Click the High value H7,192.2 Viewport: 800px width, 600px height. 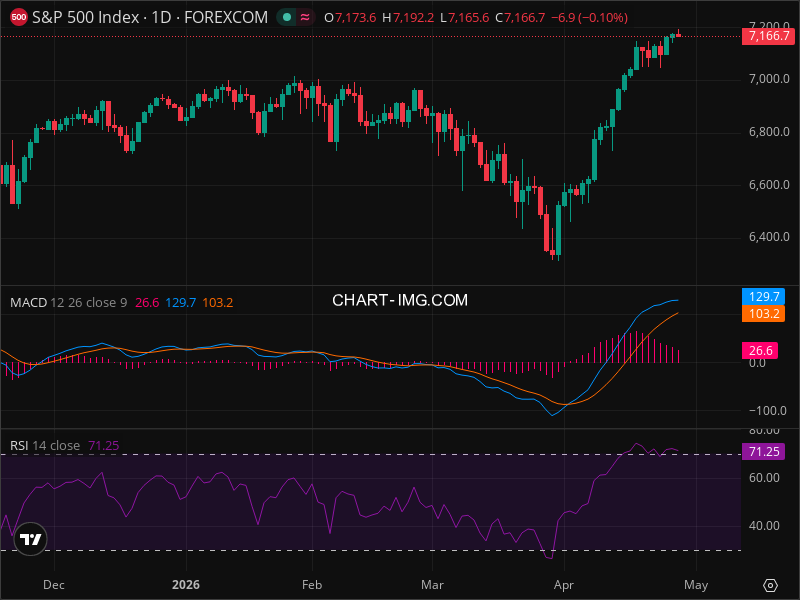point(408,18)
